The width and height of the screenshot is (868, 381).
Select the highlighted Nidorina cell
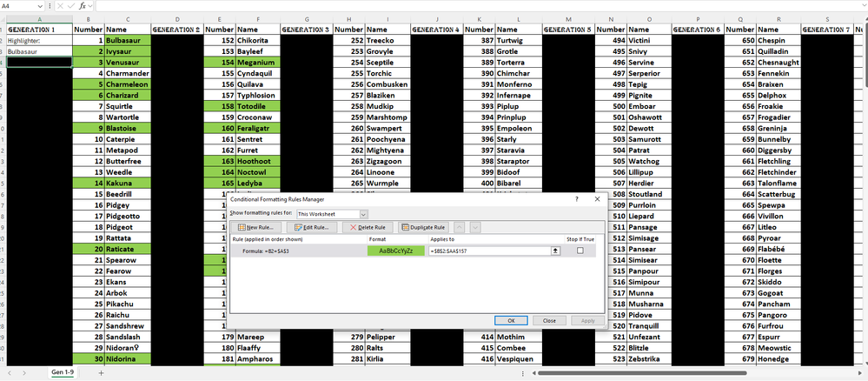128,358
